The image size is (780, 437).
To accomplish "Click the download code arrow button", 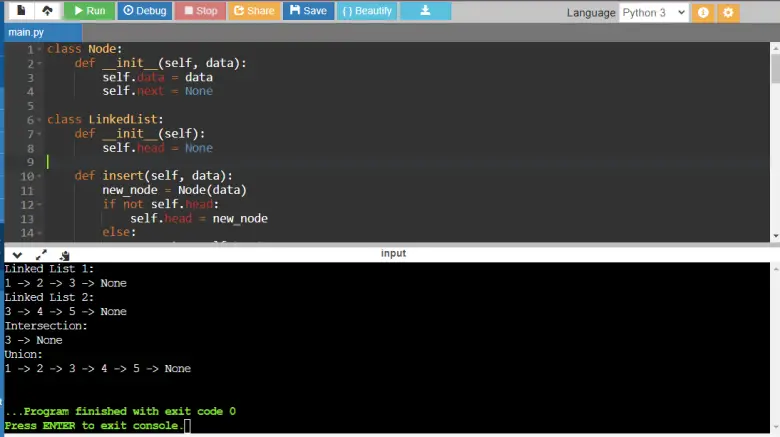I will coord(425,11).
